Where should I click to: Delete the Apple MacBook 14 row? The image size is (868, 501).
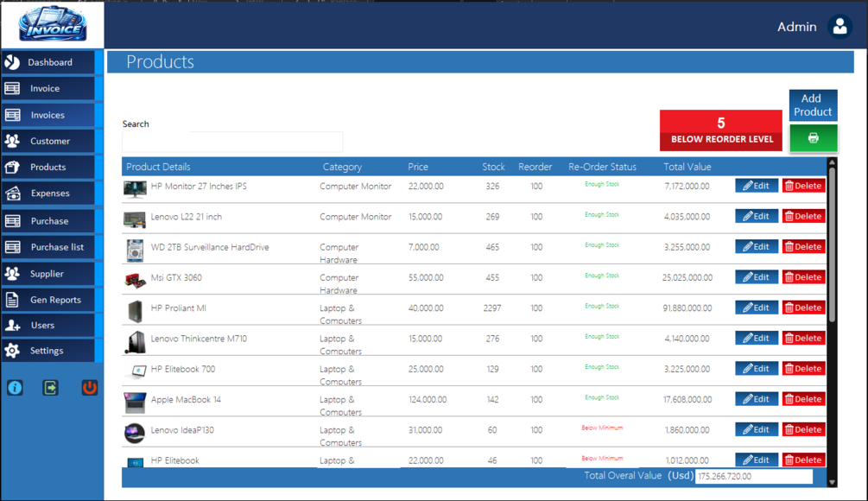(x=803, y=398)
